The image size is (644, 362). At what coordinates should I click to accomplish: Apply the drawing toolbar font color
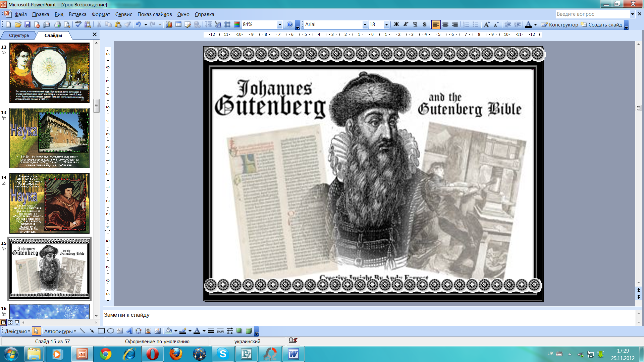tap(197, 331)
